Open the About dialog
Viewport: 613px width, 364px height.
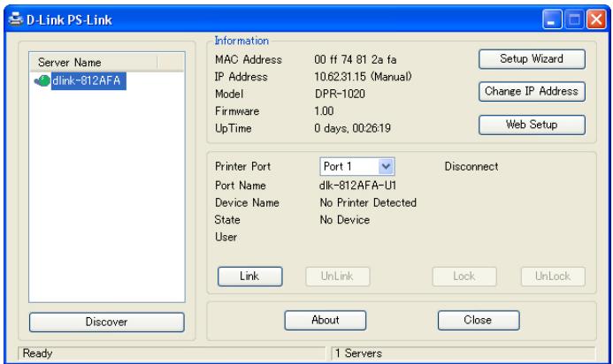point(326,320)
